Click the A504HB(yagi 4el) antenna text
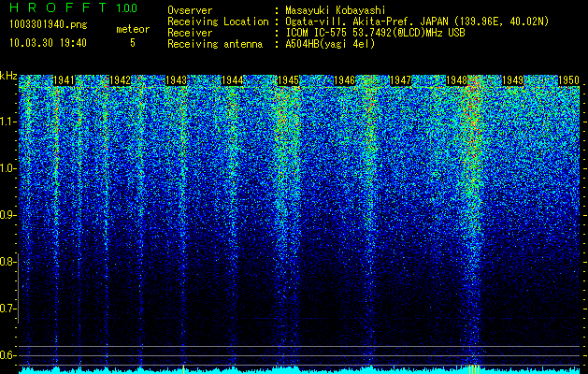 330,44
